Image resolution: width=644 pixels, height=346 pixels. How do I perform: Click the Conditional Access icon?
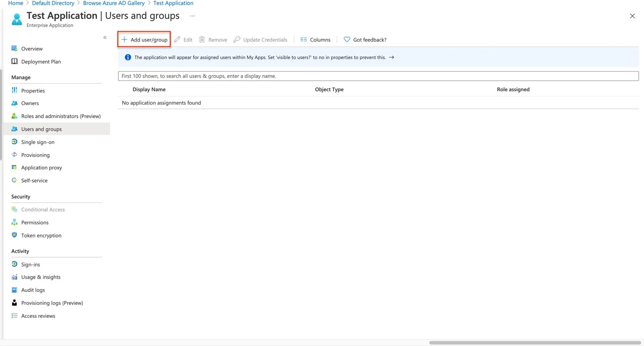tap(14, 209)
